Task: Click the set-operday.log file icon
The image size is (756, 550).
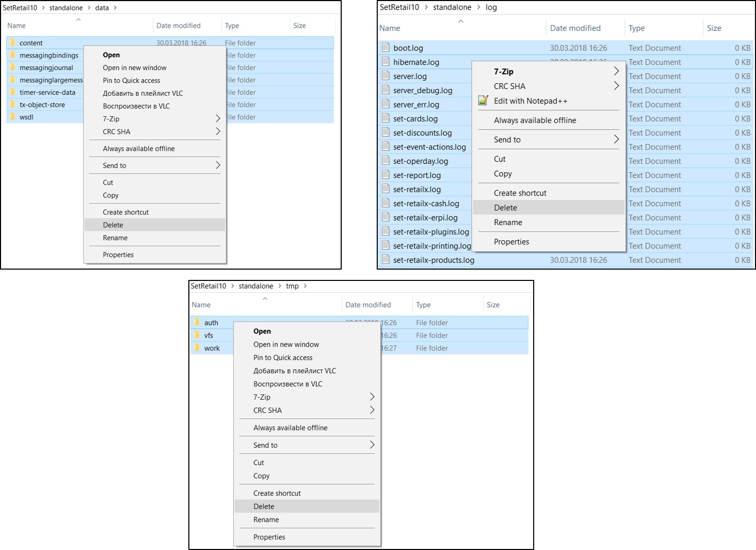Action: pos(385,161)
